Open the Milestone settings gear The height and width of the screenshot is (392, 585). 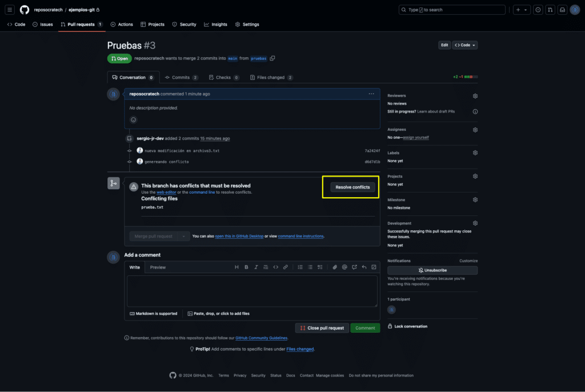pyautogui.click(x=475, y=200)
